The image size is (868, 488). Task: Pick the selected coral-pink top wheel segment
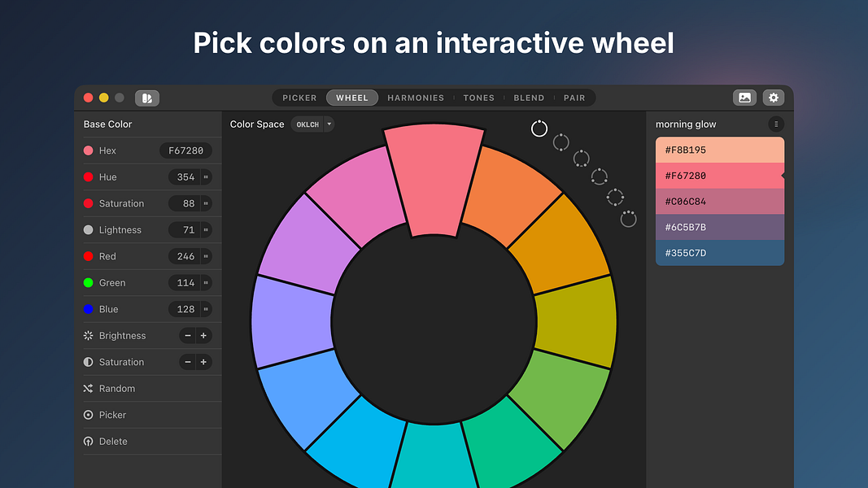[434, 180]
